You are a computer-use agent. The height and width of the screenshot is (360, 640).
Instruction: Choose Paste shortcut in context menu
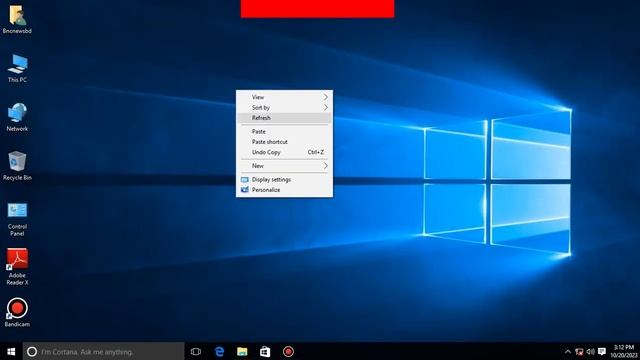[x=284, y=142]
